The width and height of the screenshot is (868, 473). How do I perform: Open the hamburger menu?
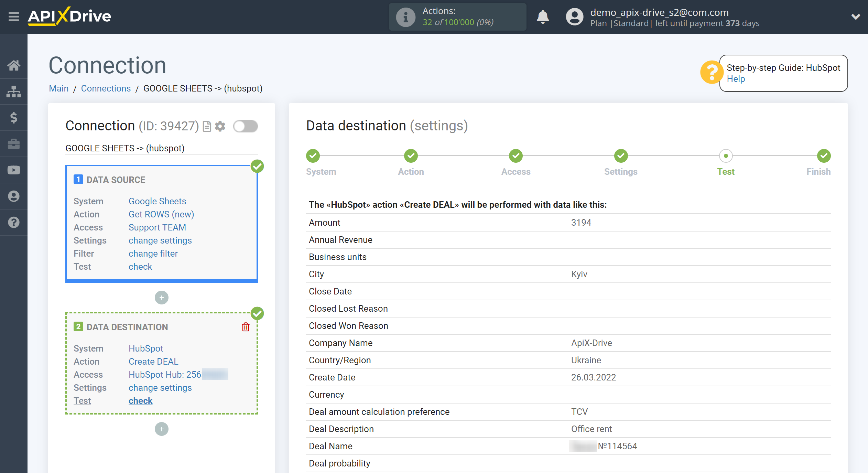[x=14, y=17]
